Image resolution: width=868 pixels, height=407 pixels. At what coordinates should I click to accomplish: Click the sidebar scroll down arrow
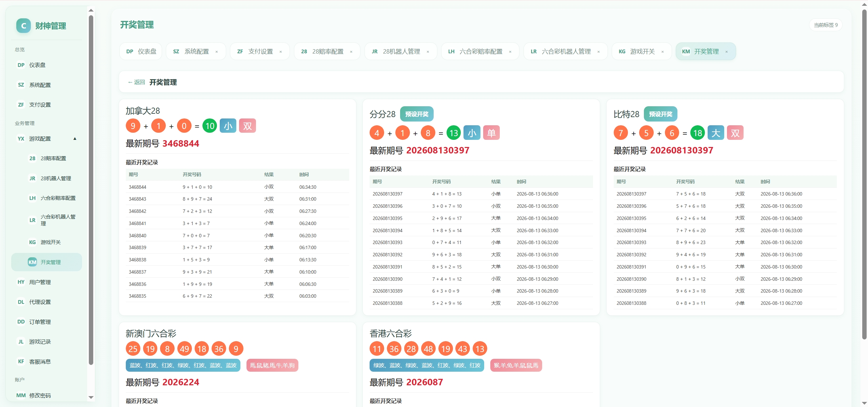point(91,397)
